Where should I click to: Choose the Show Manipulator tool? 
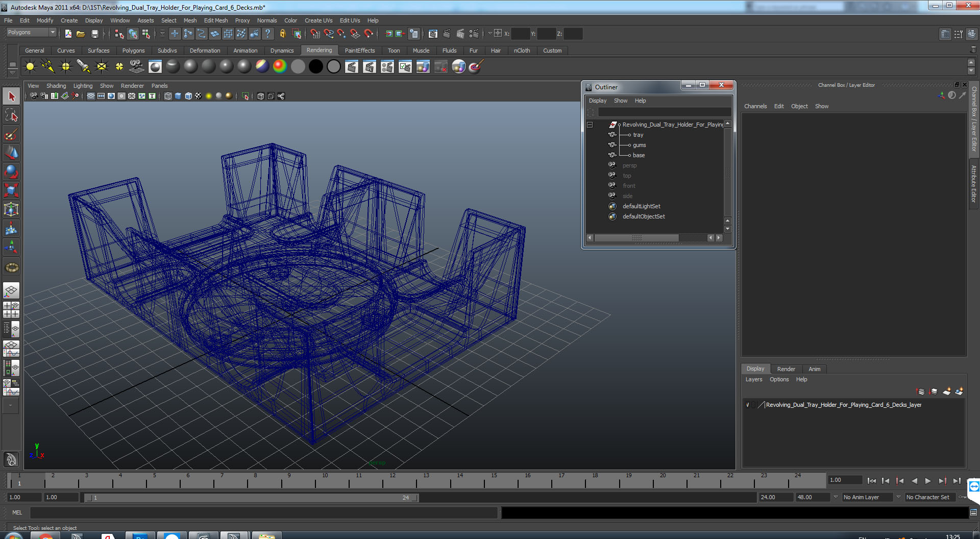click(x=11, y=248)
